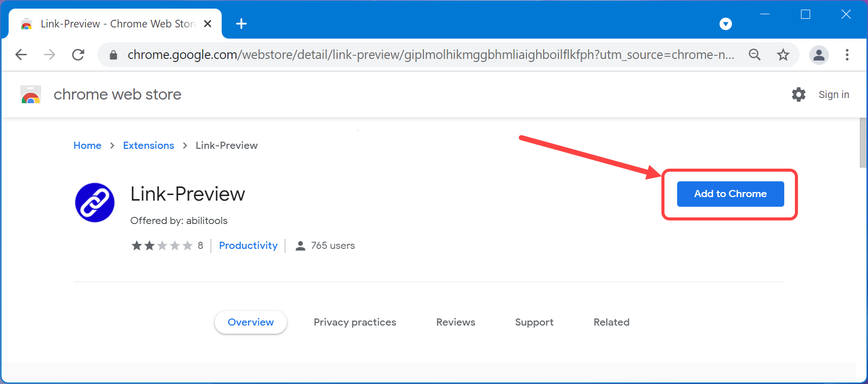Open Chrome's three-dot menu

[x=847, y=54]
